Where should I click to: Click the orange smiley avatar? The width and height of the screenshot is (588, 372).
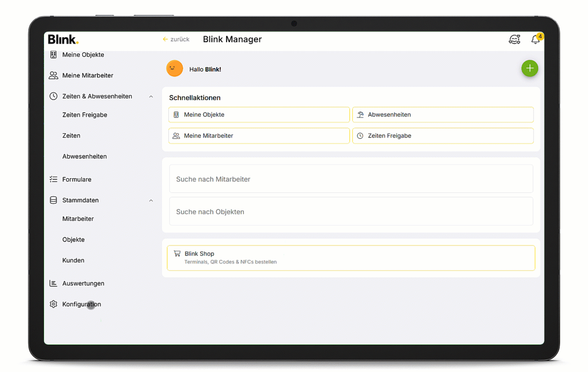pyautogui.click(x=175, y=69)
